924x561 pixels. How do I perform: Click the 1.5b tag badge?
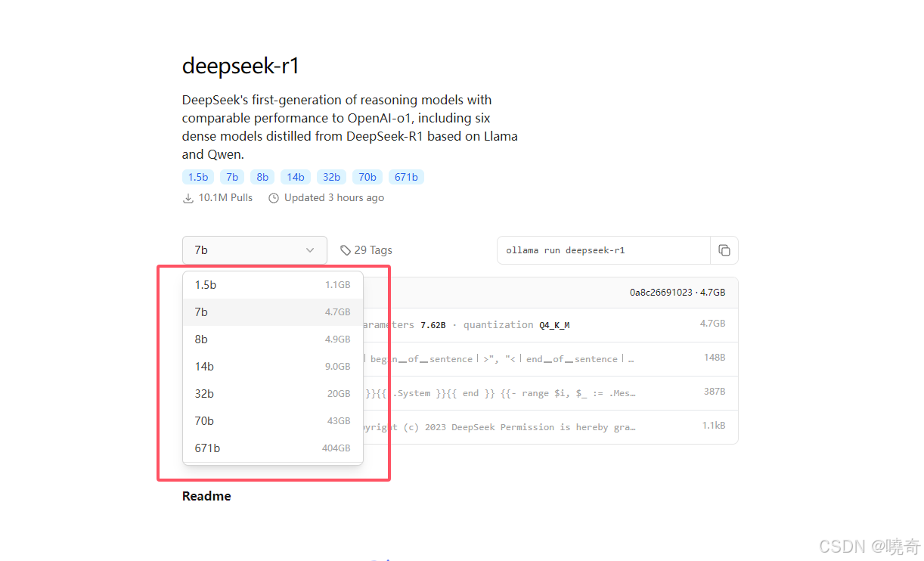[198, 177]
